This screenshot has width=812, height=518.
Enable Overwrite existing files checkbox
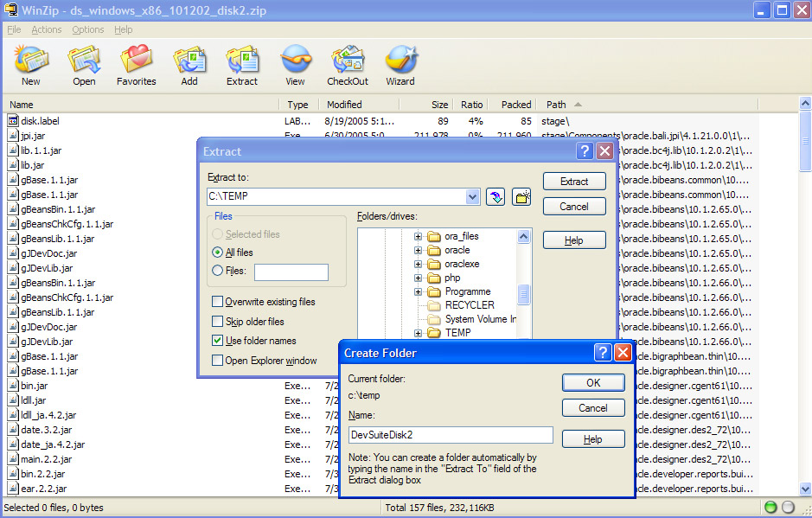tap(218, 302)
